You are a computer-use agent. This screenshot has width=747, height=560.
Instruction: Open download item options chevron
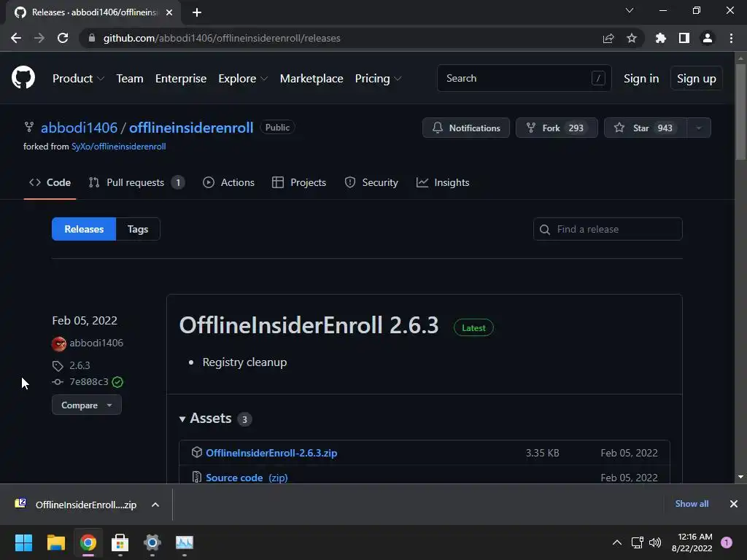pyautogui.click(x=155, y=505)
